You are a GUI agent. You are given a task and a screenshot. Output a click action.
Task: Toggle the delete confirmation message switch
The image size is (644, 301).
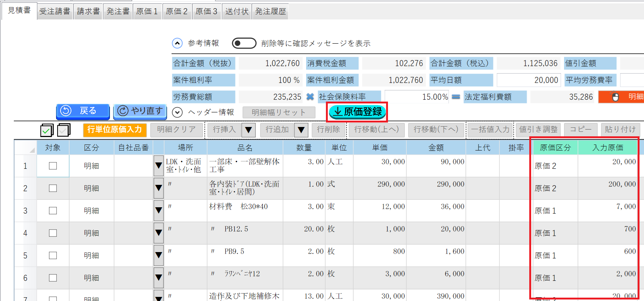coord(244,43)
